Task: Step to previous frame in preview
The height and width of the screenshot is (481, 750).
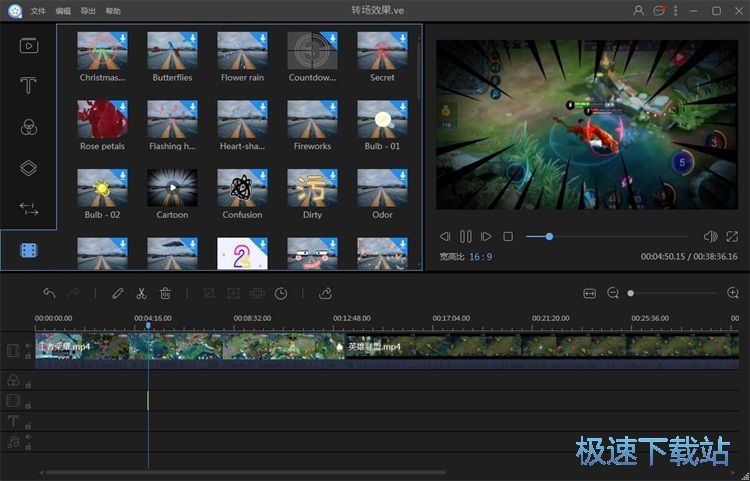Action: (x=445, y=236)
